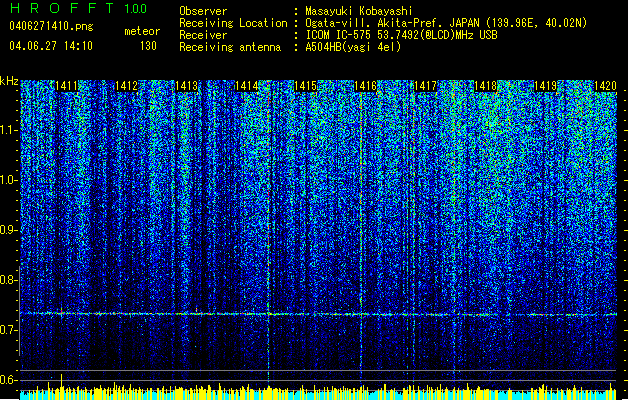
Task: Click the 1416 time marker
Action: [365, 86]
